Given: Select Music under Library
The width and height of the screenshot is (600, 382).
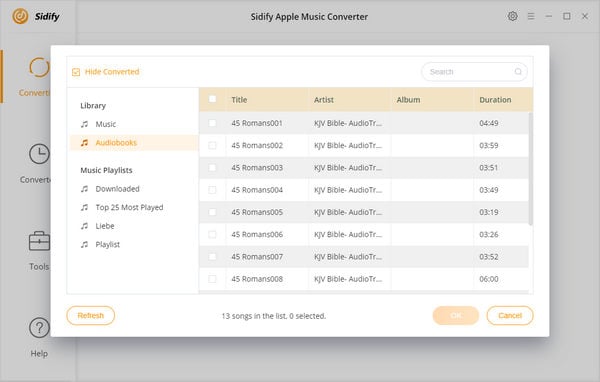Looking at the screenshot, I should 106,124.
